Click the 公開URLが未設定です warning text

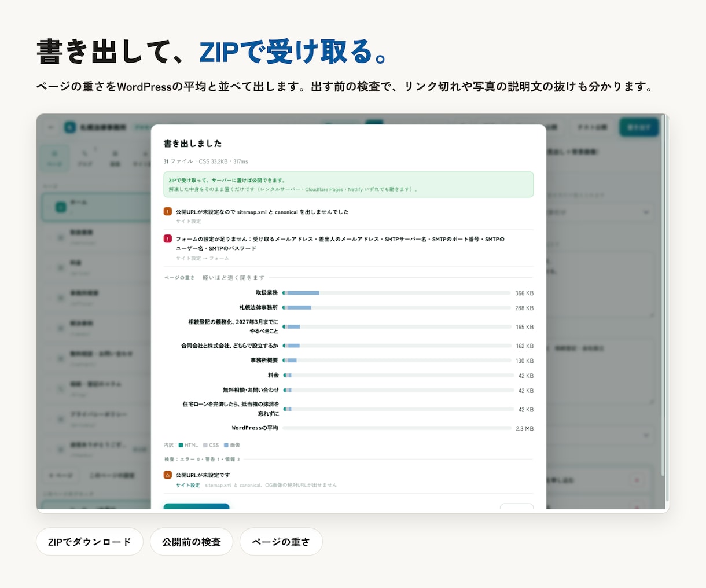(203, 475)
